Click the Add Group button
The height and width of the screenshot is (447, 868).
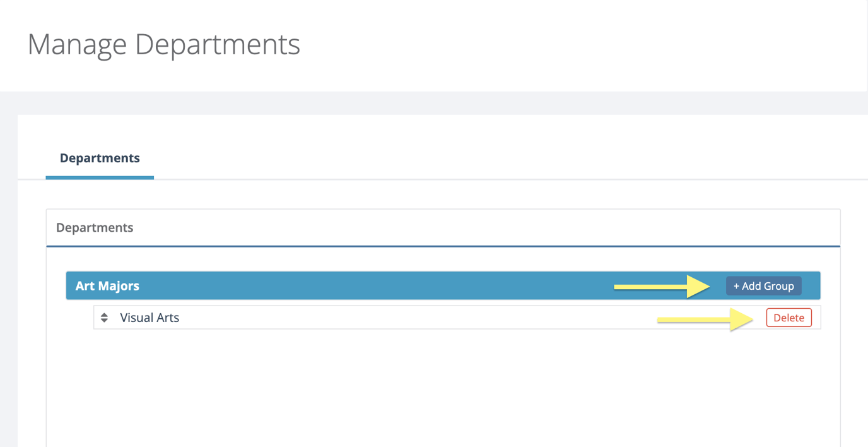click(x=763, y=285)
